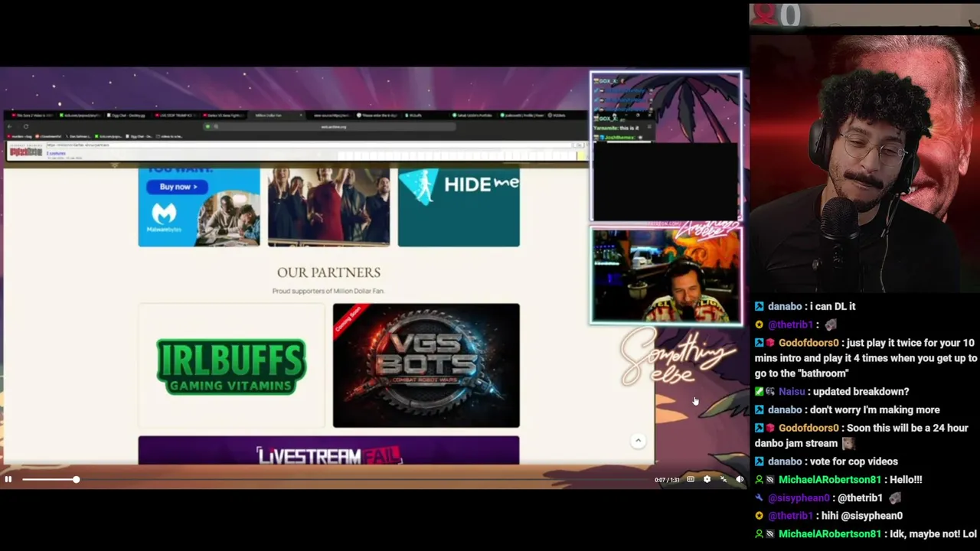The width and height of the screenshot is (980, 551).
Task: Click chat message 'don't worry I'm making more'
Action: [x=874, y=409]
